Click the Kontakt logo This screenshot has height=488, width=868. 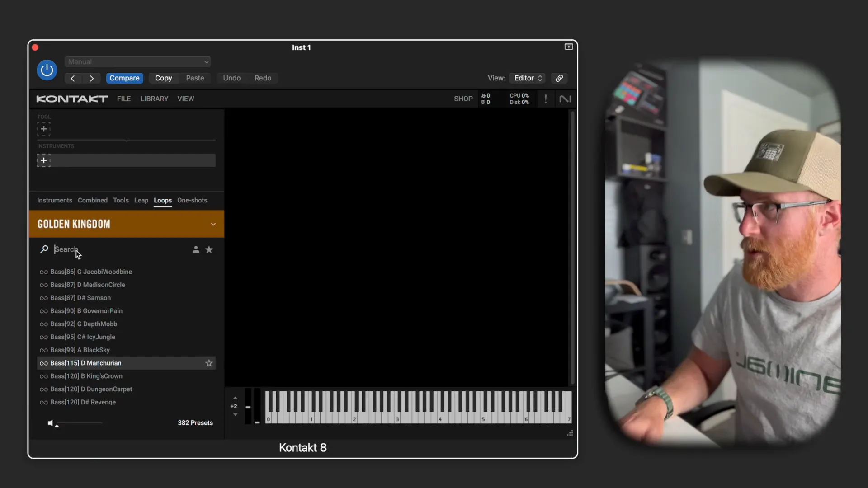pyautogui.click(x=72, y=99)
